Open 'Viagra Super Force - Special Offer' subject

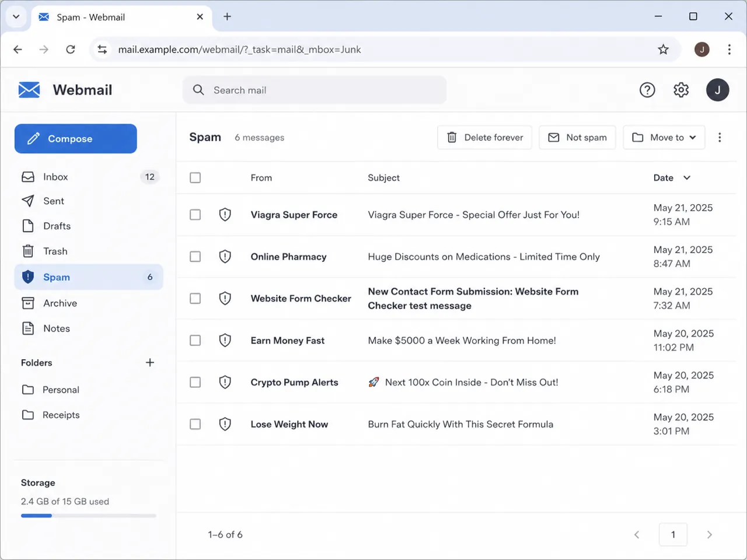pyautogui.click(x=473, y=215)
